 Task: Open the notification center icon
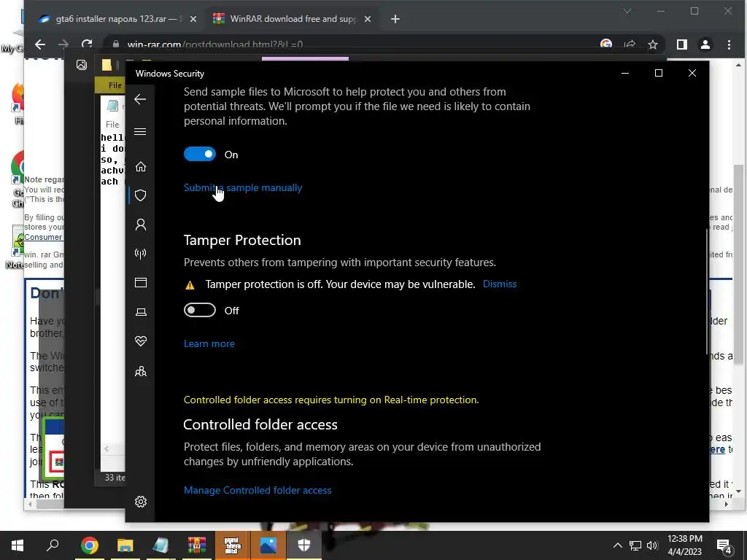[x=724, y=545]
